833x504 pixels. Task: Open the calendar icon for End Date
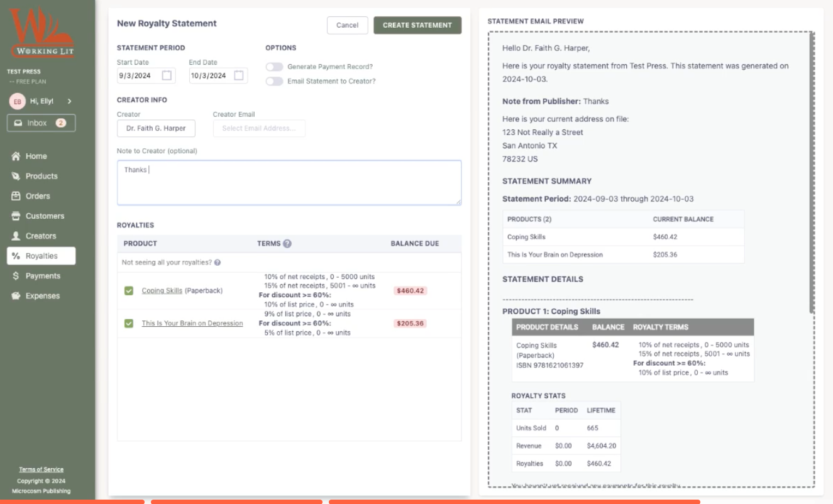tap(239, 75)
